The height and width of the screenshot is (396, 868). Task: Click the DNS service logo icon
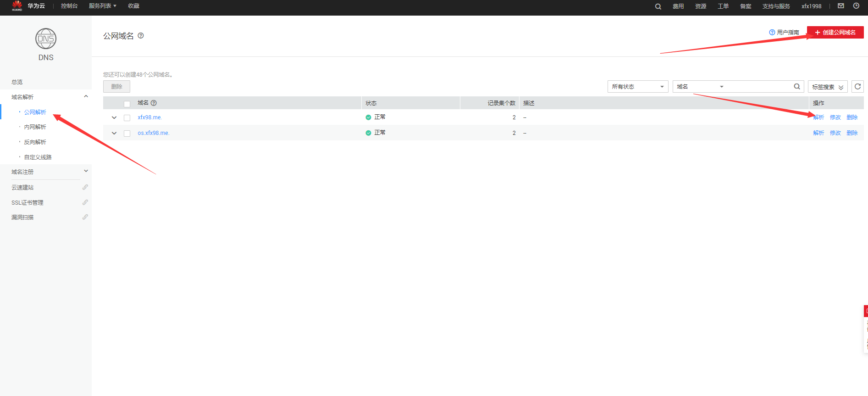click(46, 39)
